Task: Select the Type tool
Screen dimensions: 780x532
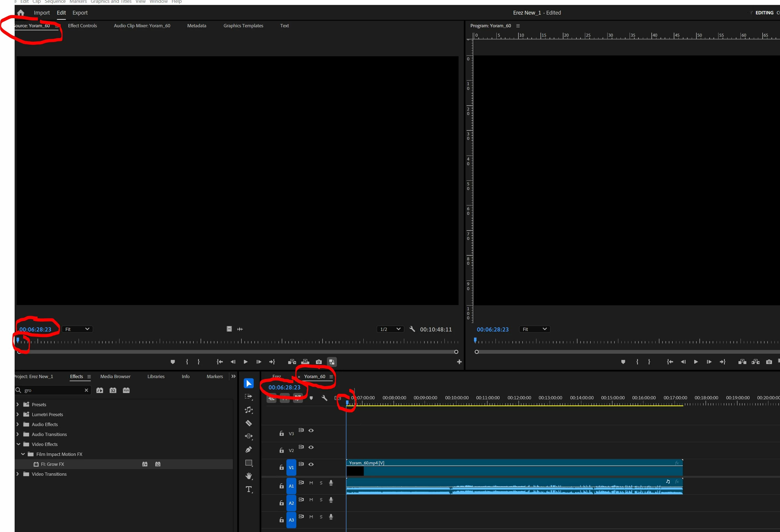Action: point(249,490)
